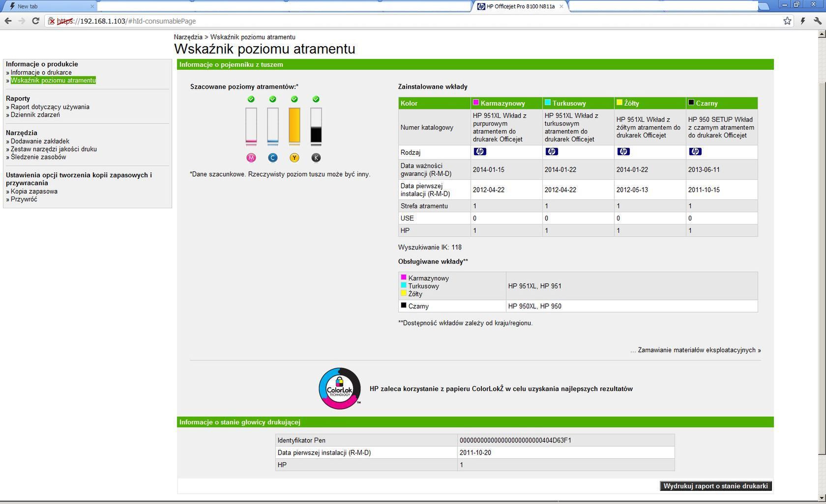Open Wskaźnik poziomu atramentu page
Viewport: 826px width, 504px height.
53,80
